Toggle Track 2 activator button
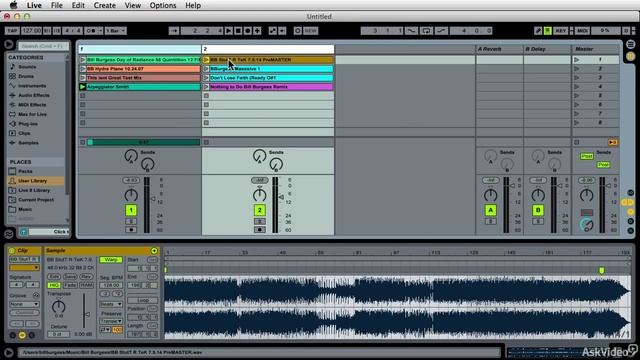 (260, 210)
